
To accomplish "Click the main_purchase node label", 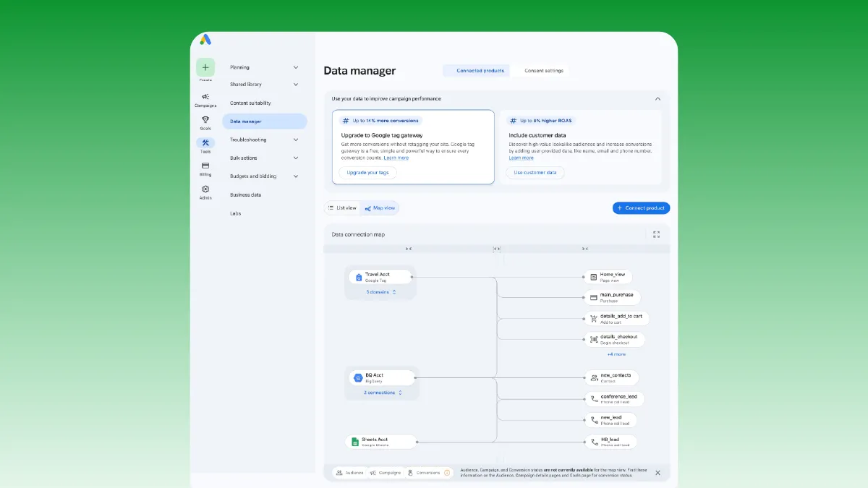I will pos(617,295).
